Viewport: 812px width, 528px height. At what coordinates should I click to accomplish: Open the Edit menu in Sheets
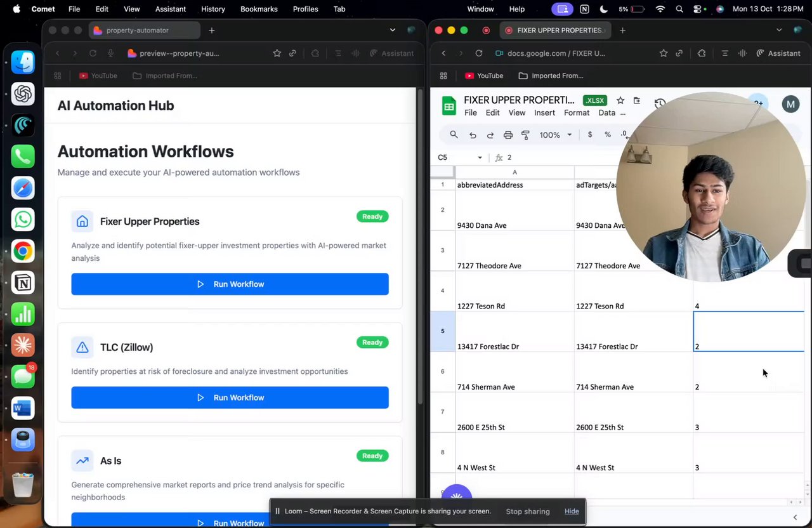(x=493, y=113)
